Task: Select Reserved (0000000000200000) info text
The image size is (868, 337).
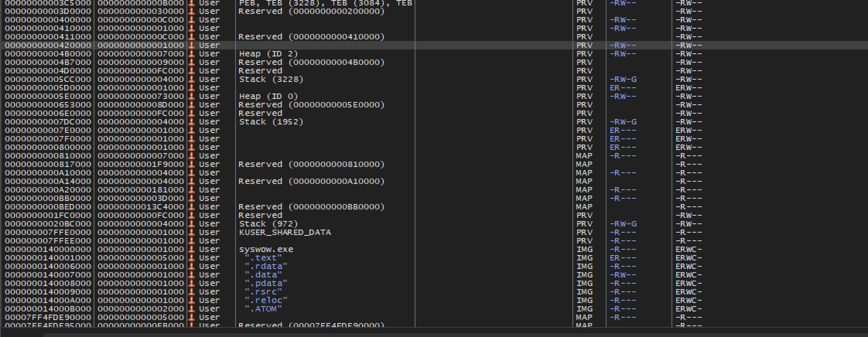Action: [312, 11]
